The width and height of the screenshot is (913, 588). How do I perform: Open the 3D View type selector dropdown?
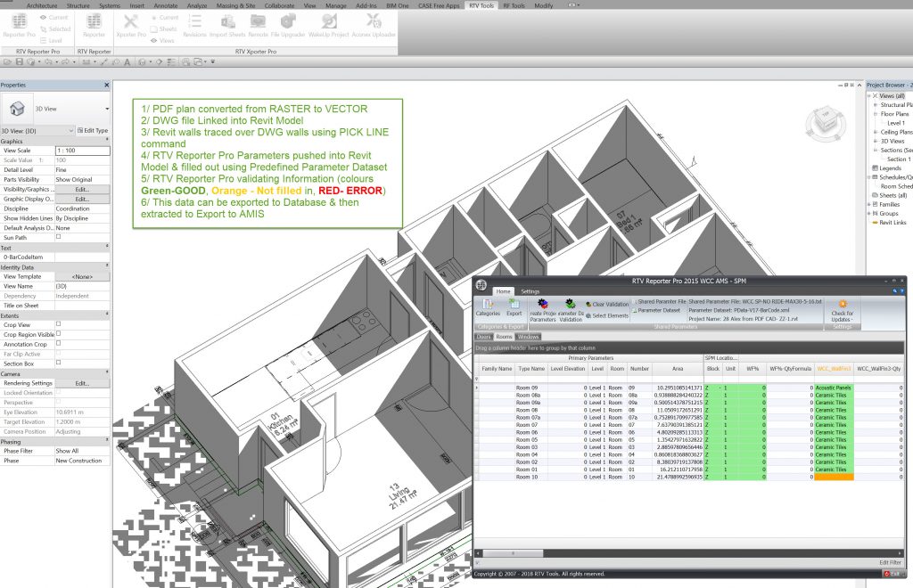(107, 108)
